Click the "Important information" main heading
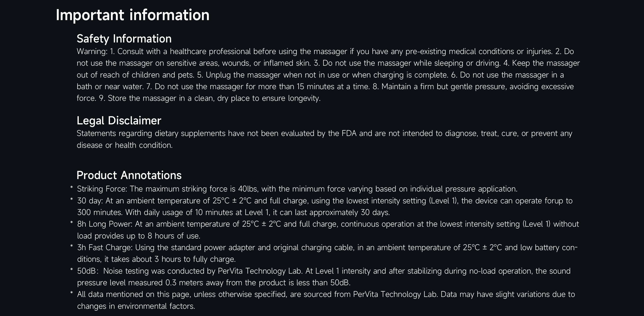644x316 pixels. point(132,15)
